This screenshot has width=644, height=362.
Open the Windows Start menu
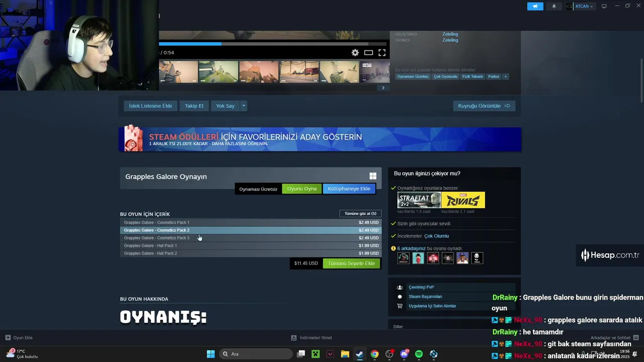[211, 354]
